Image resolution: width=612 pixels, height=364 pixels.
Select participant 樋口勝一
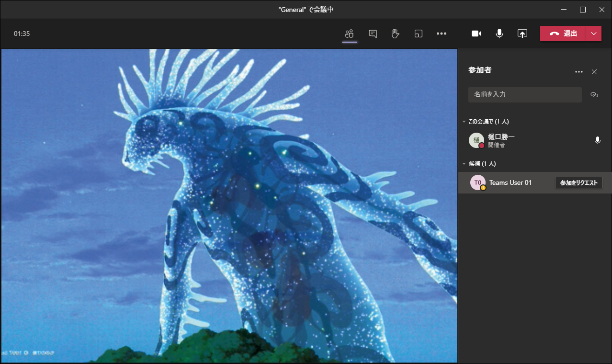pos(535,140)
